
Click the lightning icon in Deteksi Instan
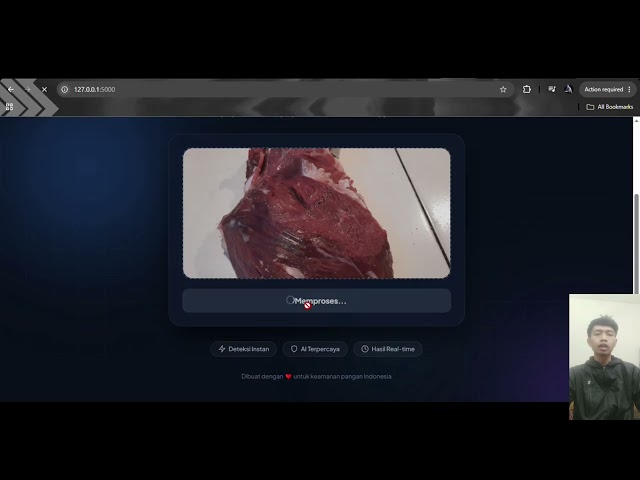click(x=222, y=349)
